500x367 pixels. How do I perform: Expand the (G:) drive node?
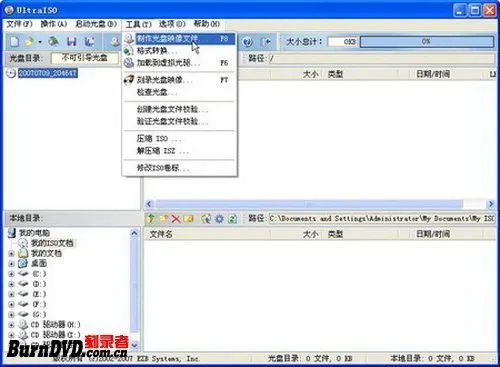pos(11,315)
